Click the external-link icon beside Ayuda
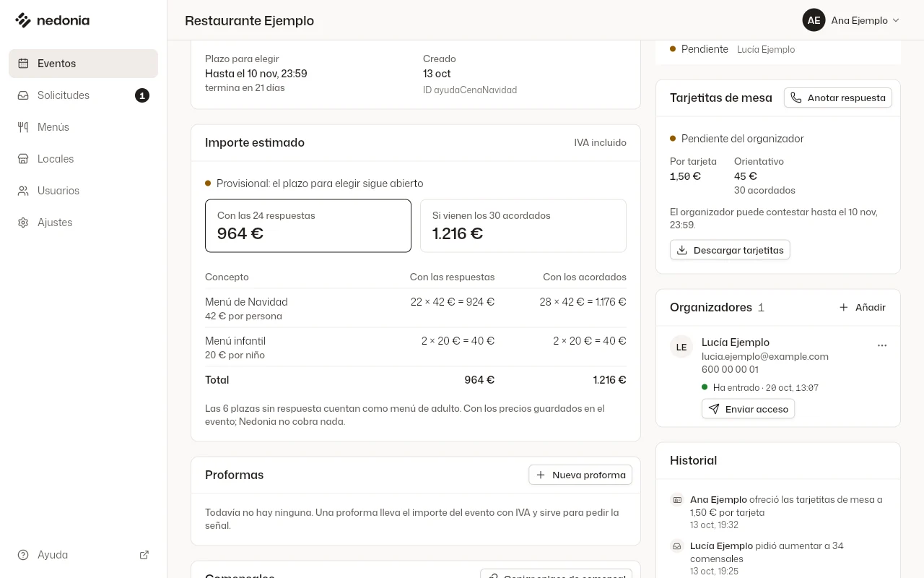The image size is (924, 578). (144, 555)
